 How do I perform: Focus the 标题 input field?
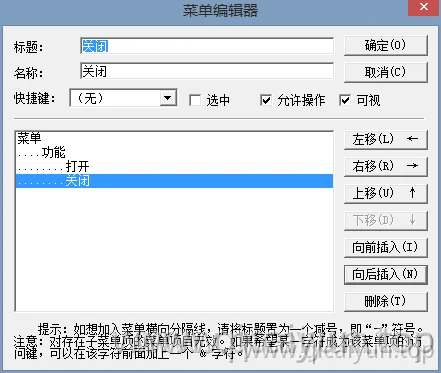tap(207, 46)
